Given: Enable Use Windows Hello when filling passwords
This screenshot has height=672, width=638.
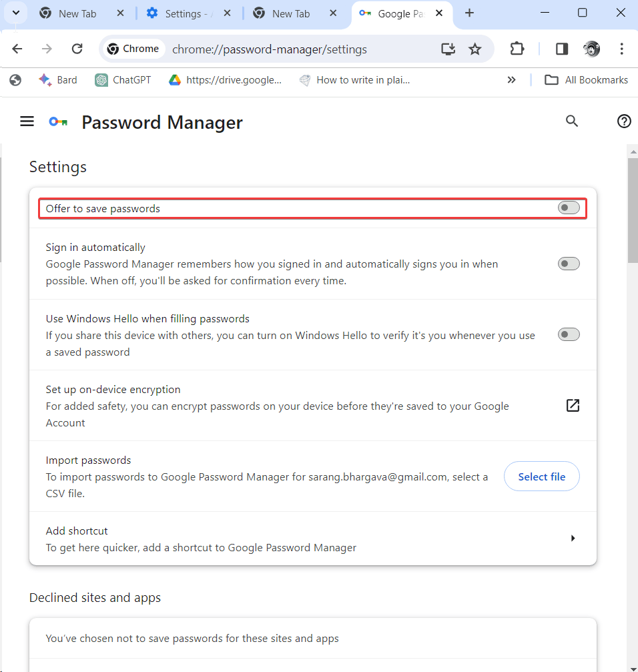Looking at the screenshot, I should click(x=568, y=334).
